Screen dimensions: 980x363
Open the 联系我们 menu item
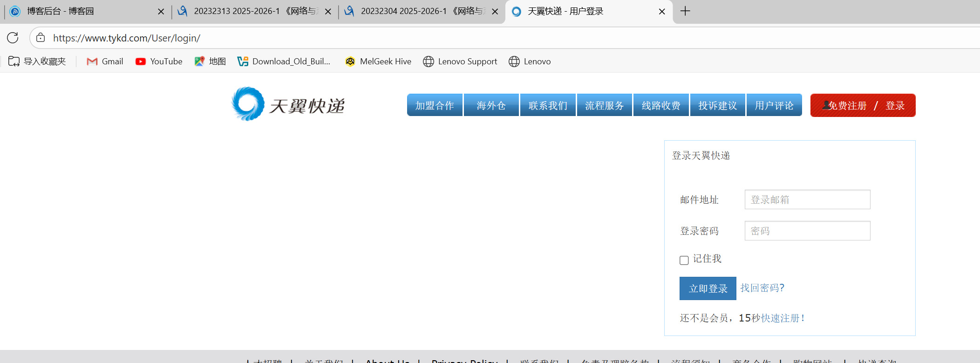(548, 105)
